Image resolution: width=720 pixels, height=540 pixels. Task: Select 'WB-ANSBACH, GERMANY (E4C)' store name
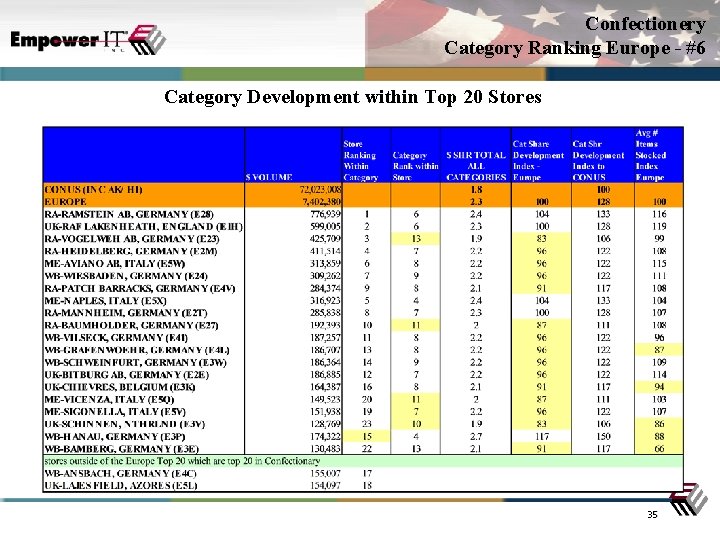[120, 473]
